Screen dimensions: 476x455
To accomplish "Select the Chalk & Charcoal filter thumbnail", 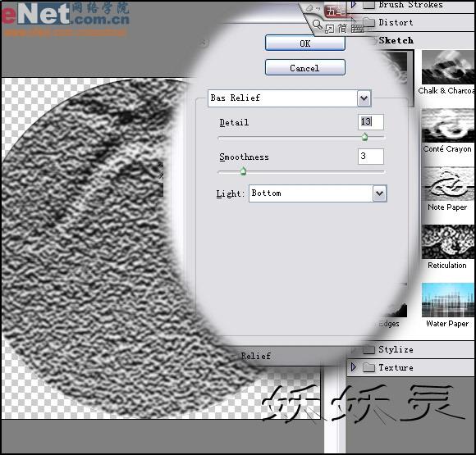I will [448, 67].
